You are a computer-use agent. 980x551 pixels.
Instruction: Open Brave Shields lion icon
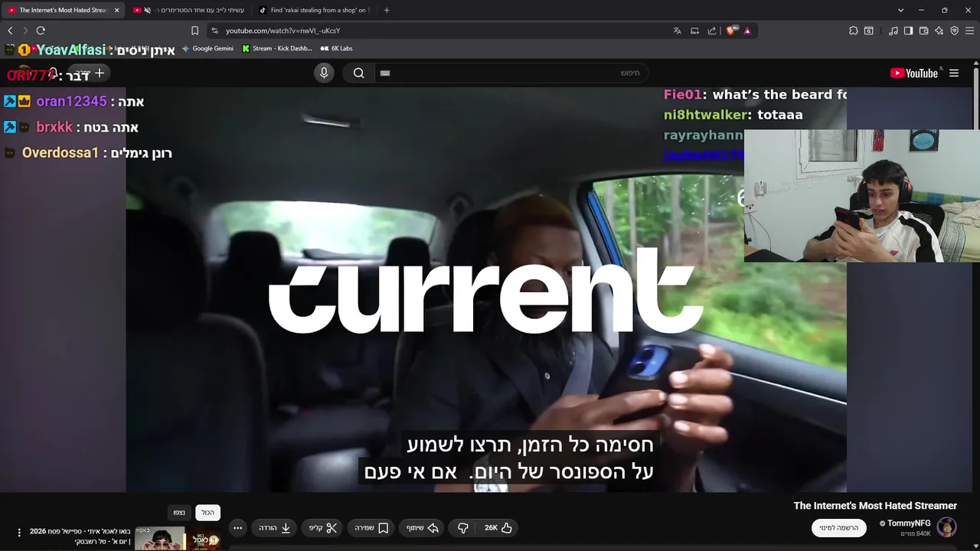[x=731, y=31]
